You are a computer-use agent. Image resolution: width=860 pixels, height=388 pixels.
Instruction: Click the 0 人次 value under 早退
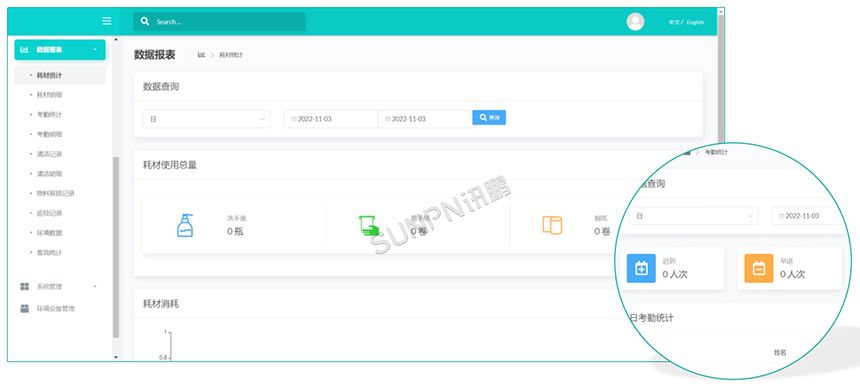(793, 274)
